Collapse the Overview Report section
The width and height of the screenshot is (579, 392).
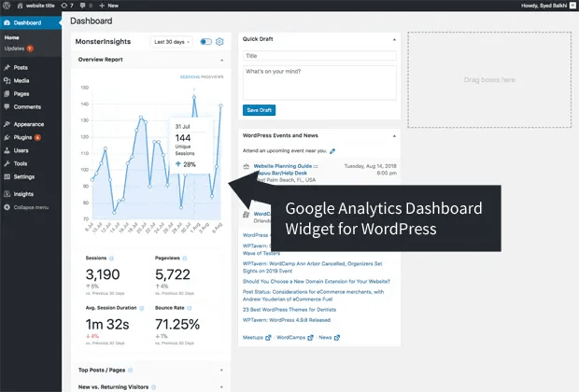221,60
